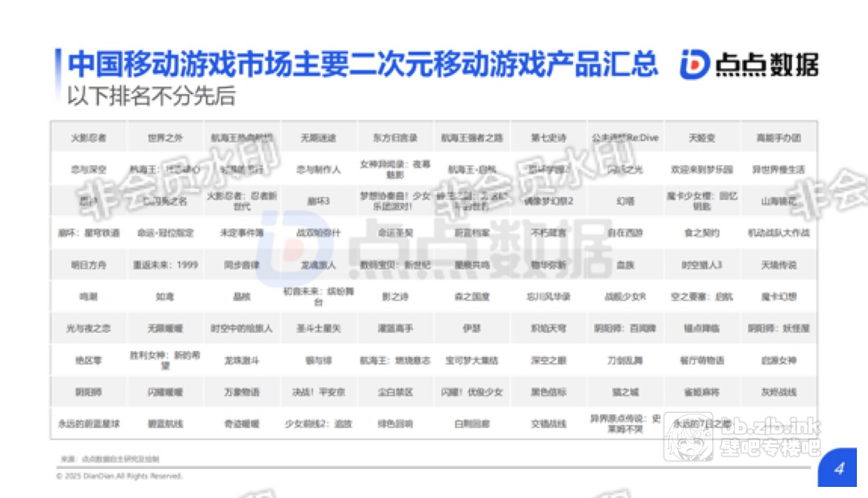Click the 东方归言录 cell
This screenshot has height=498, width=868.
click(395, 138)
